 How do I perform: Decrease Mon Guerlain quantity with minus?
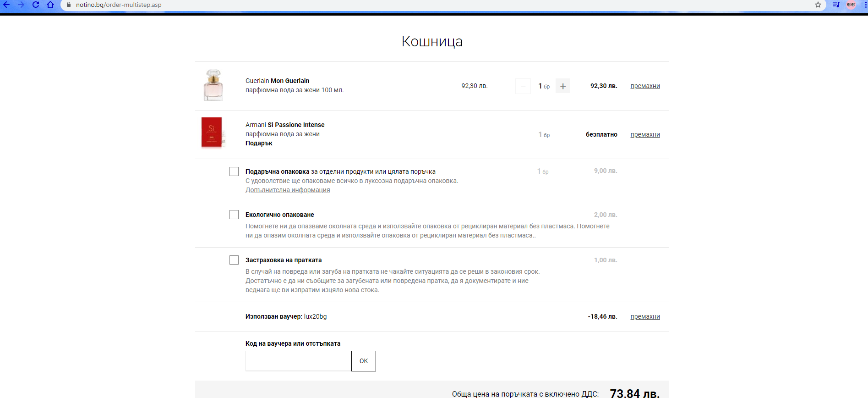[523, 86]
